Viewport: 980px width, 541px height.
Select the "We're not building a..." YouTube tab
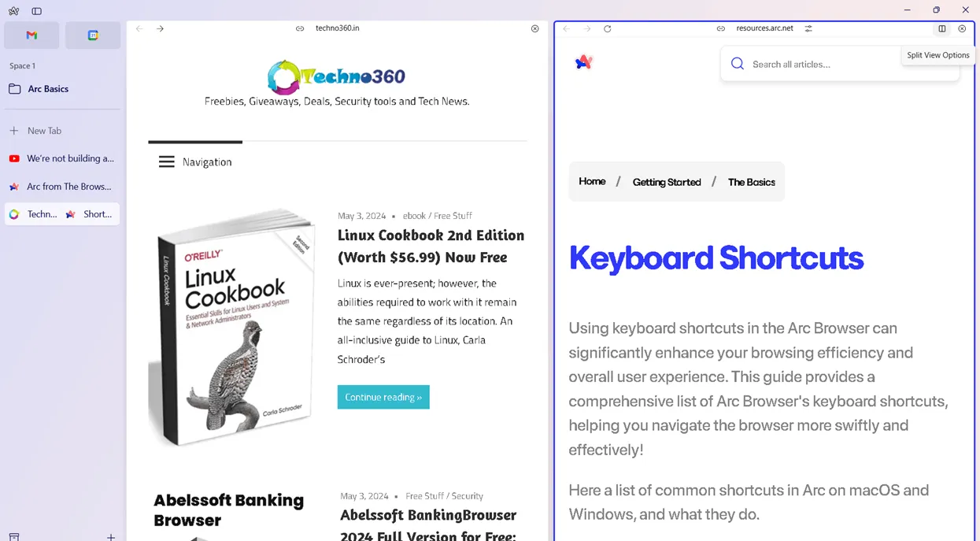[x=62, y=158]
